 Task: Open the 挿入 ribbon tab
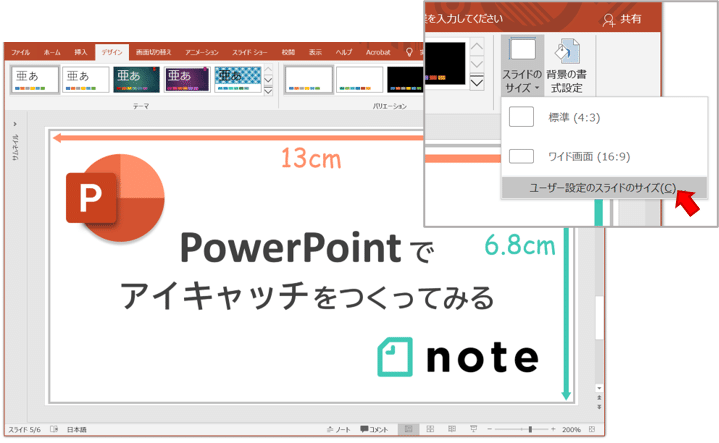[x=81, y=52]
